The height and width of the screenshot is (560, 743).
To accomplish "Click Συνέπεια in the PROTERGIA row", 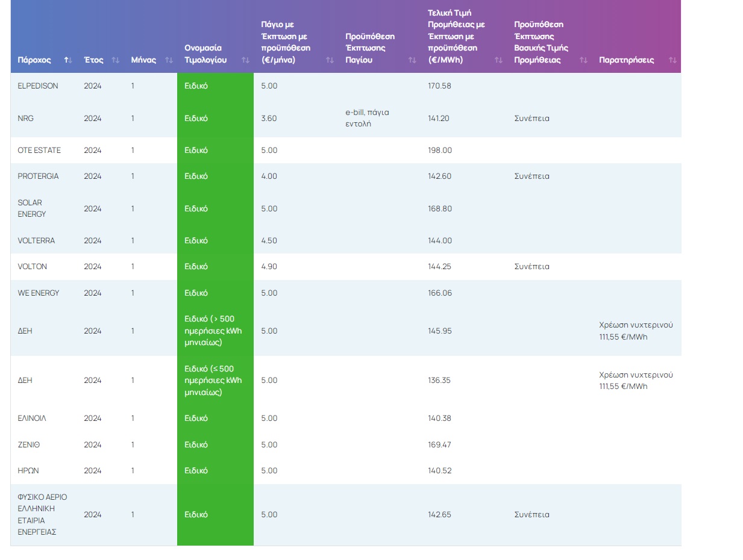I will pos(531,176).
